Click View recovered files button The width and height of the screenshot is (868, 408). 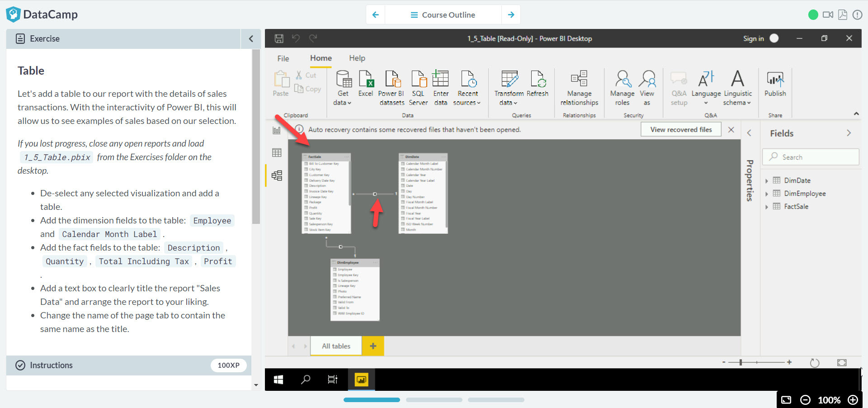(x=681, y=129)
